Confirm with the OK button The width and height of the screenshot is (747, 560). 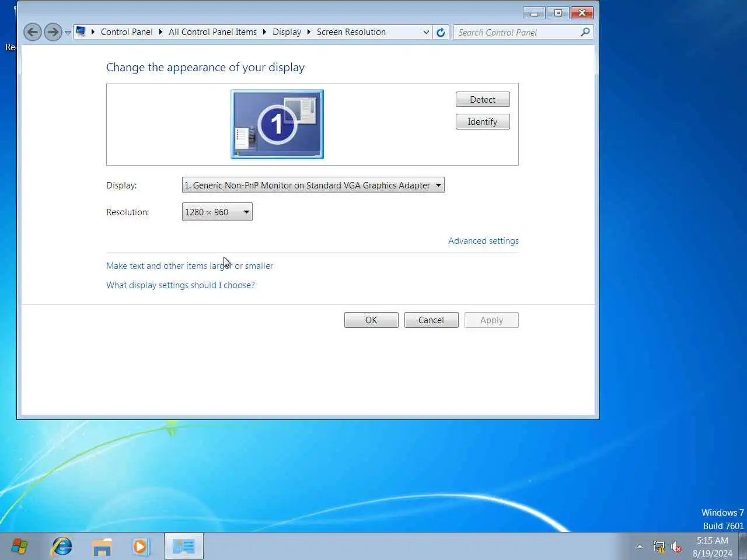coord(371,320)
